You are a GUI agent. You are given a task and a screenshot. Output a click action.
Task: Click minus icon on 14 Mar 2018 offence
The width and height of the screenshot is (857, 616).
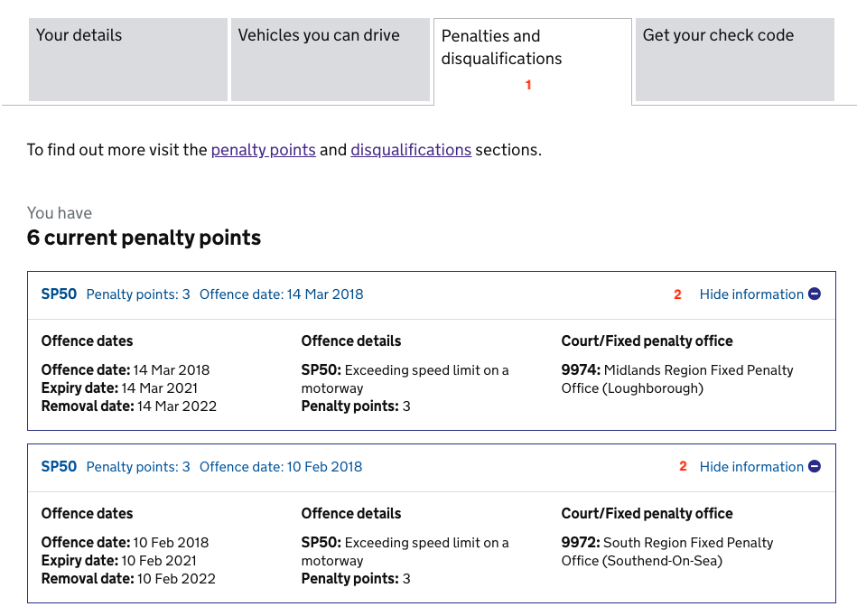point(815,294)
